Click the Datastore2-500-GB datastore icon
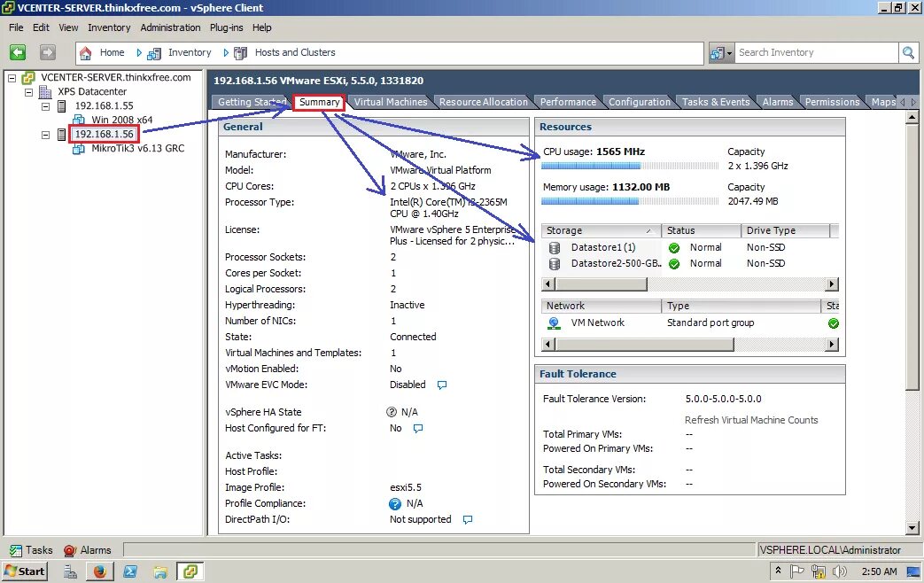 click(x=555, y=263)
